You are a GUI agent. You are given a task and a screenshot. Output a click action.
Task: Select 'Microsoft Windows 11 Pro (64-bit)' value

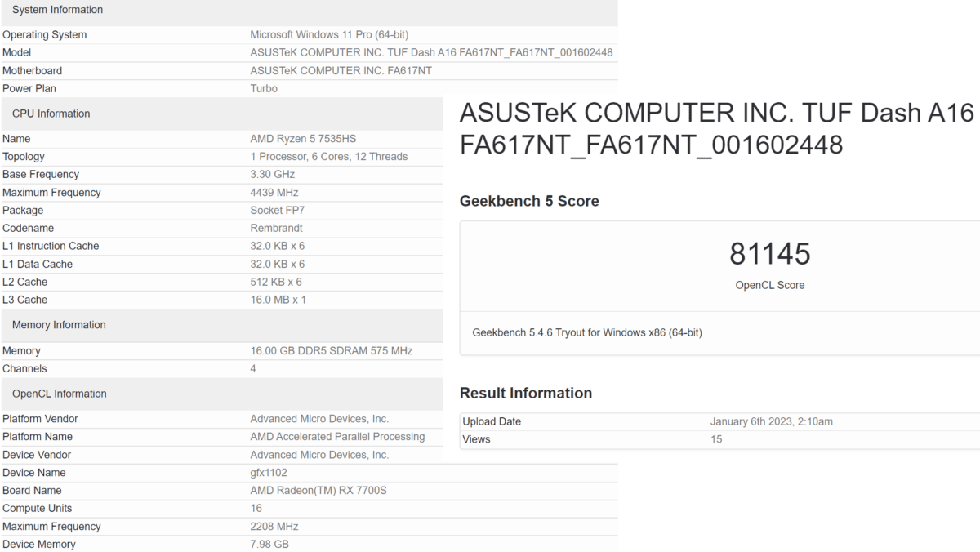(x=329, y=35)
